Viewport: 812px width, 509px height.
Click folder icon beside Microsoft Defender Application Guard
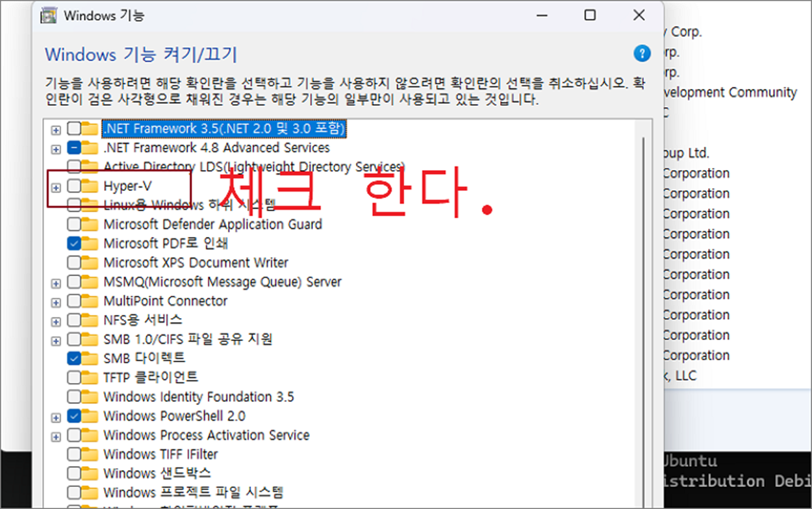(90, 225)
